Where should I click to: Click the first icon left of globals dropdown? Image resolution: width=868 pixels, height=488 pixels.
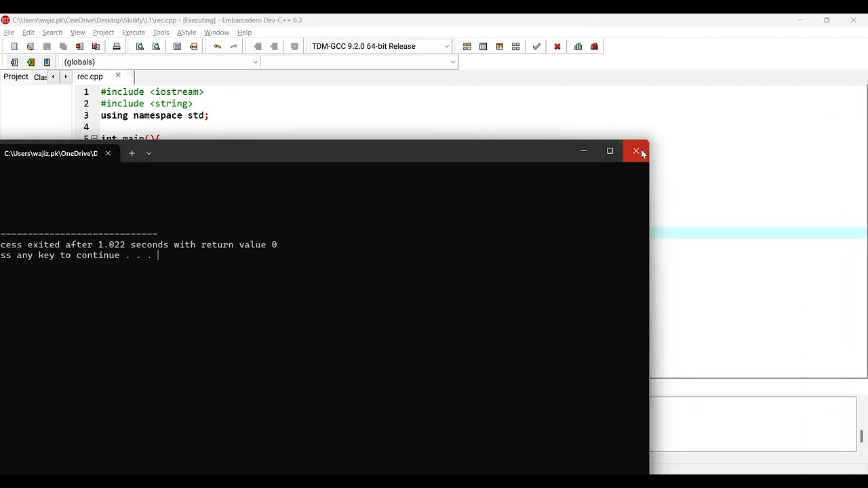pos(14,62)
